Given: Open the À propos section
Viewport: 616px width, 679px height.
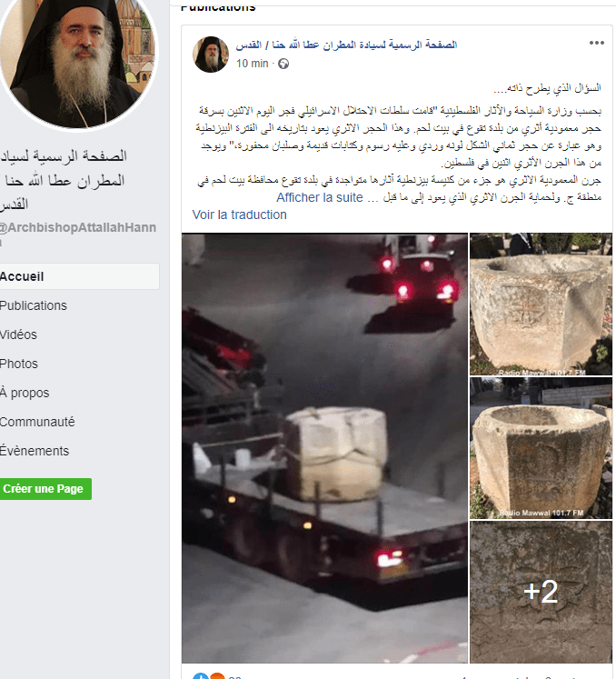Looking at the screenshot, I should tap(25, 393).
